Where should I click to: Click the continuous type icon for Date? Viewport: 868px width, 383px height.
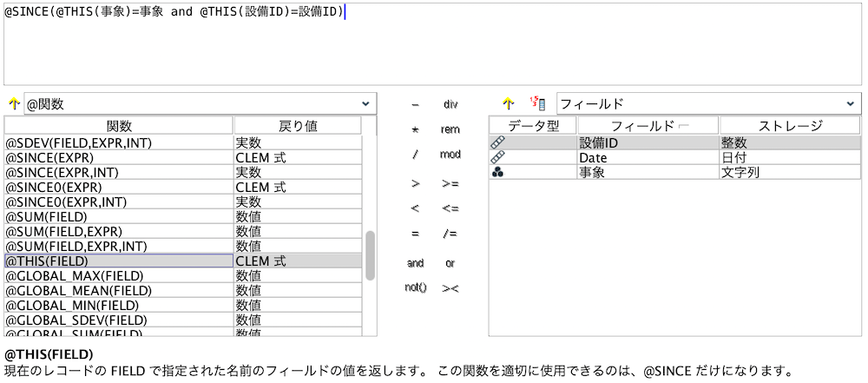497,157
